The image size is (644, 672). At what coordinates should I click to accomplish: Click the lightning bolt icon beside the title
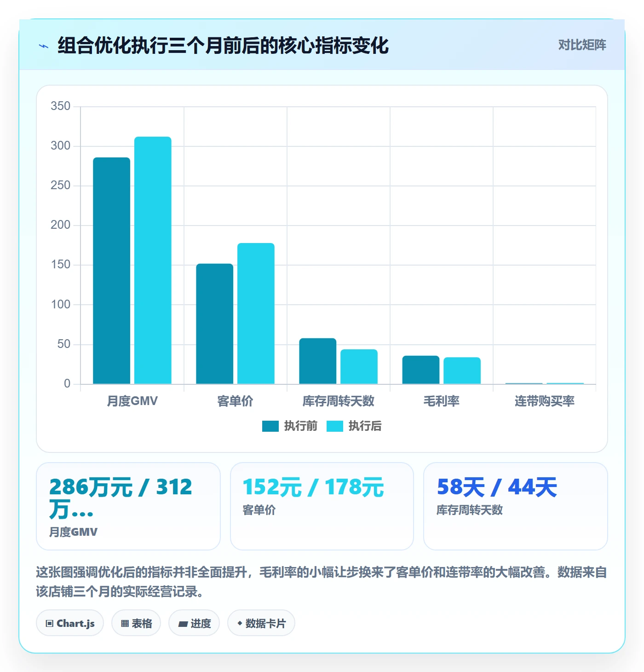(x=44, y=46)
